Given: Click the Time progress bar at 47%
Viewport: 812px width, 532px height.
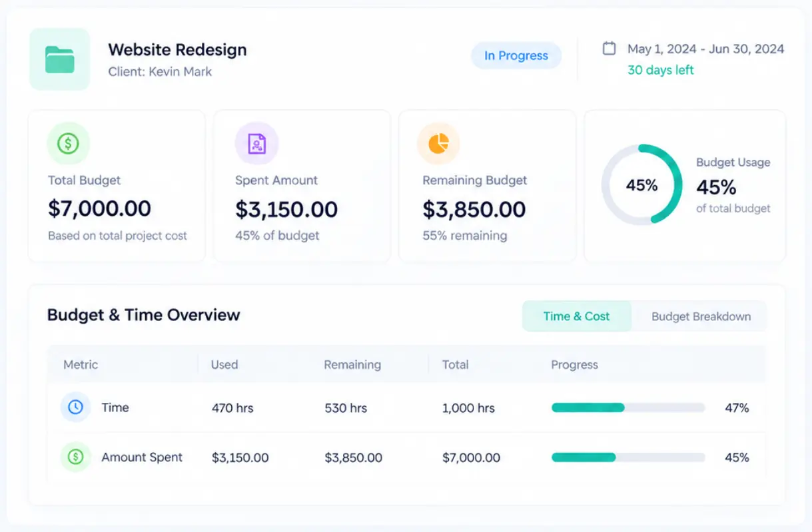Looking at the screenshot, I should [x=628, y=407].
